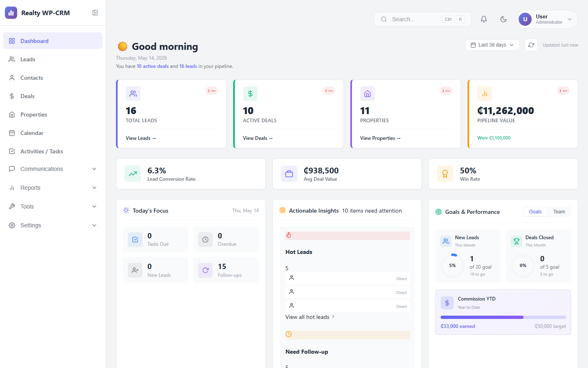
Task: Expand the Communications menu
Action: point(53,169)
